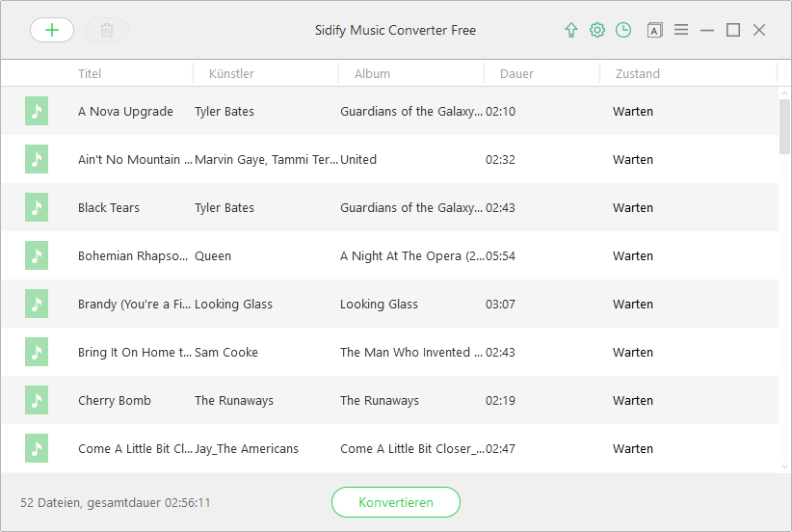Click the vertical scrollbar thumb

[x=784, y=125]
